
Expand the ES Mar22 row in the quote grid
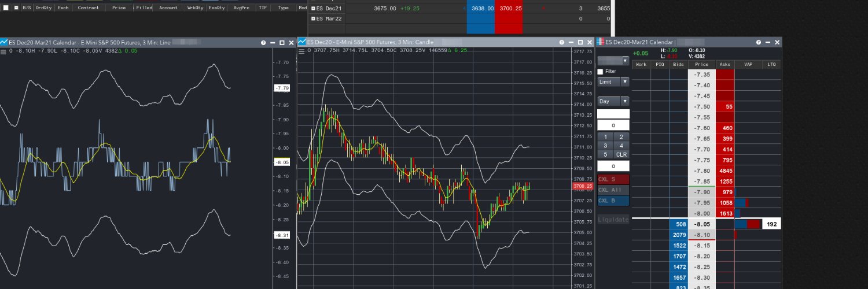click(313, 19)
